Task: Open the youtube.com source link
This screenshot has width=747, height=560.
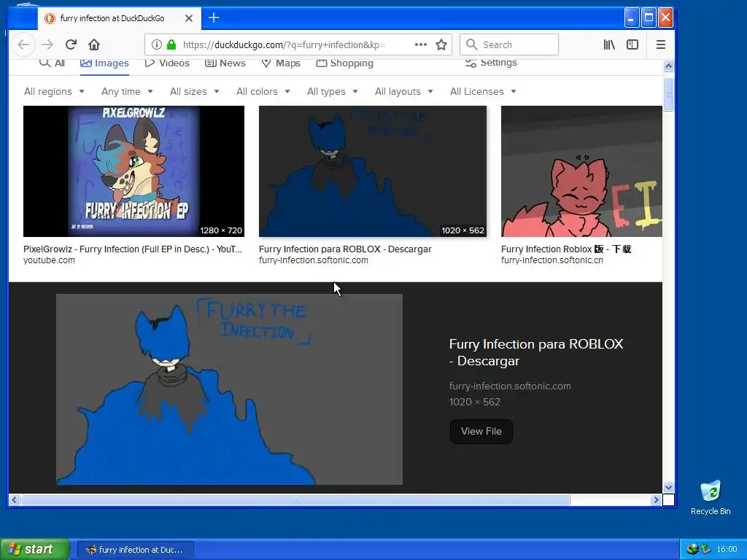Action: point(49,260)
